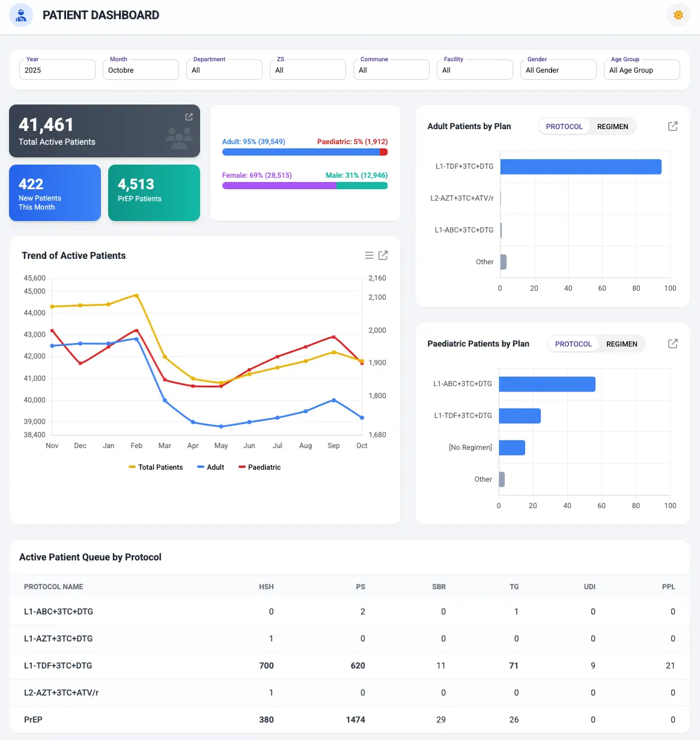Open the Patient Dashboard logo icon
Image resolution: width=700 pixels, height=740 pixels.
tap(20, 15)
